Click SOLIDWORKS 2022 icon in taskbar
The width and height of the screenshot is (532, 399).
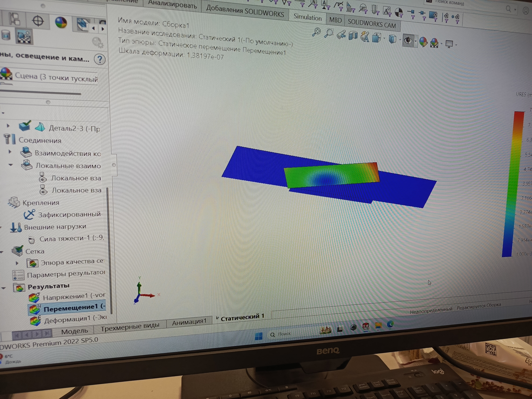click(366, 327)
